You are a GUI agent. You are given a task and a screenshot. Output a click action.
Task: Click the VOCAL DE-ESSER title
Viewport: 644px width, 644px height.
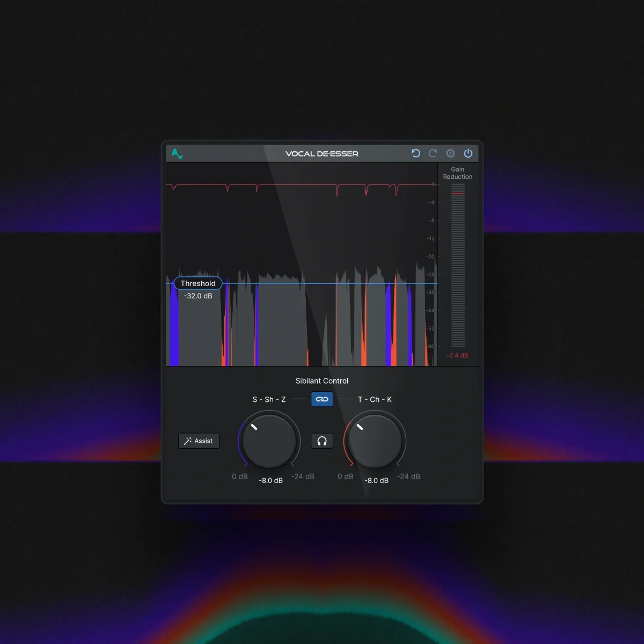[322, 154]
